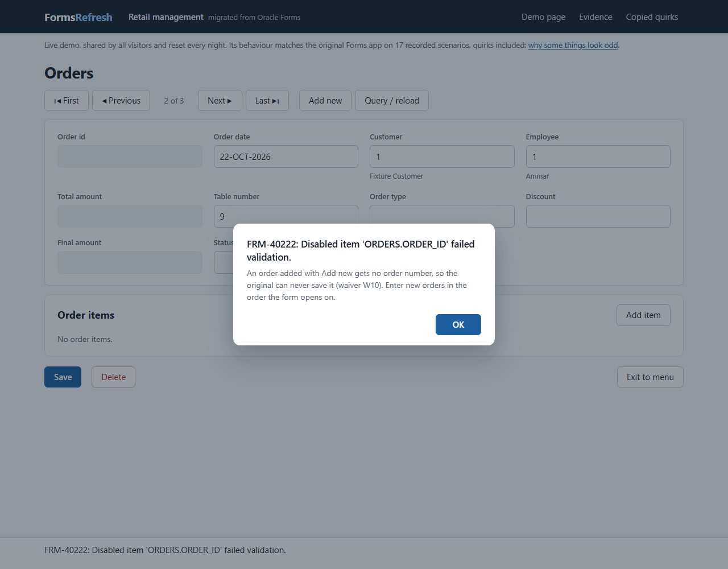The height and width of the screenshot is (569, 728).
Task: Go to the Next order record
Action: click(220, 101)
